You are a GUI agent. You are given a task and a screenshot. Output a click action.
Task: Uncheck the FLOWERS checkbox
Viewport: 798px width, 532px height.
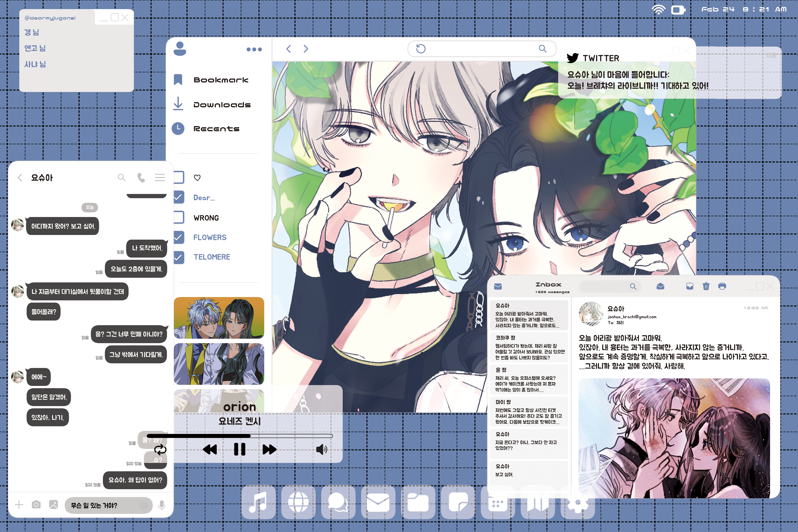(x=179, y=237)
